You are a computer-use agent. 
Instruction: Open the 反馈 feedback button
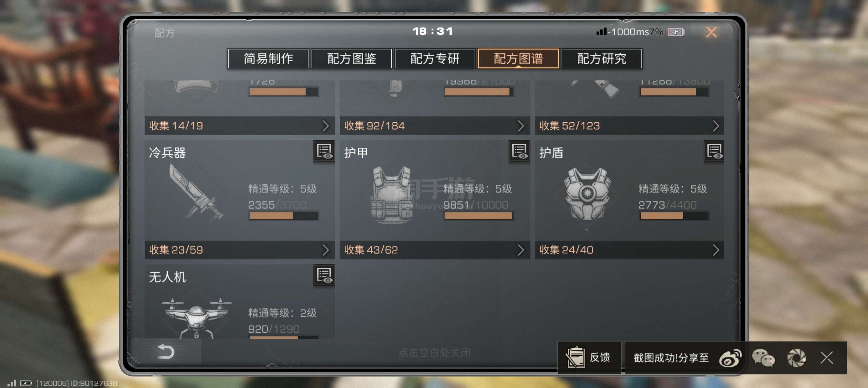click(x=589, y=358)
